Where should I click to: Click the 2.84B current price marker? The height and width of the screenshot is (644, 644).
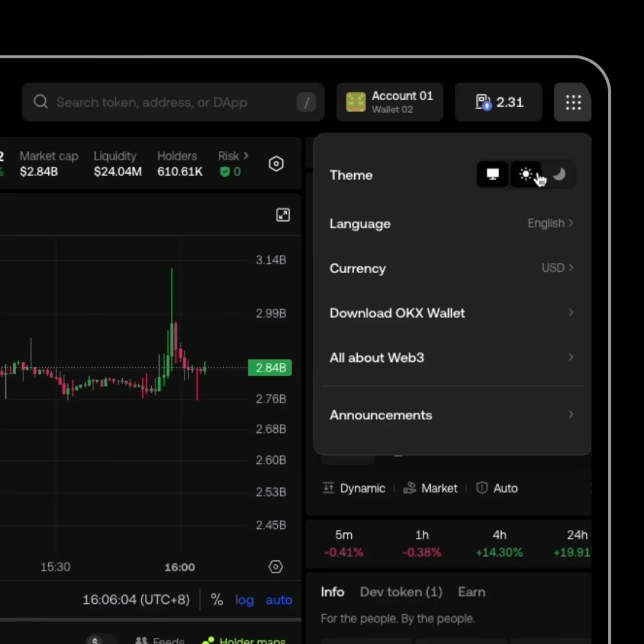pyautogui.click(x=270, y=368)
